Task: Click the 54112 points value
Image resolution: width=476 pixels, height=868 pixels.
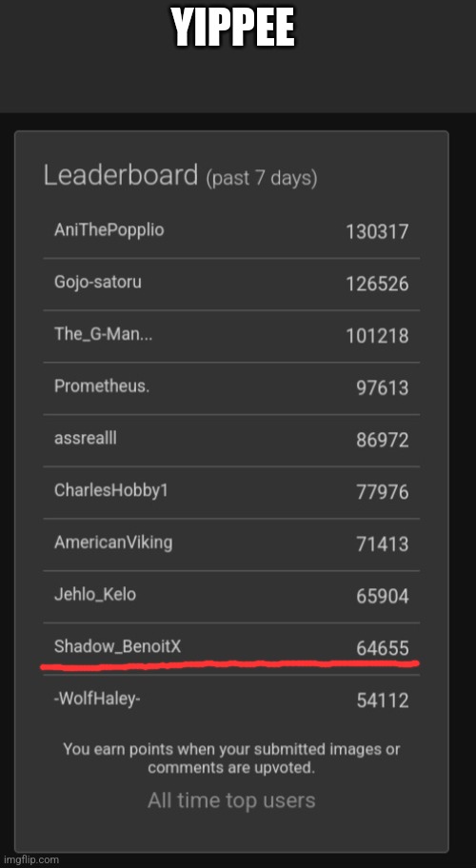Action: (x=383, y=700)
